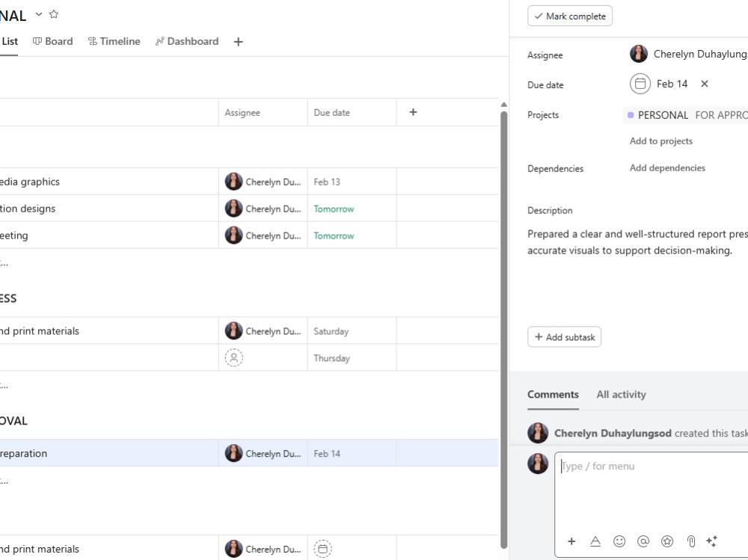Click assignee avatar in Saturday row
Viewport: 748px width, 560px height.
point(233,331)
